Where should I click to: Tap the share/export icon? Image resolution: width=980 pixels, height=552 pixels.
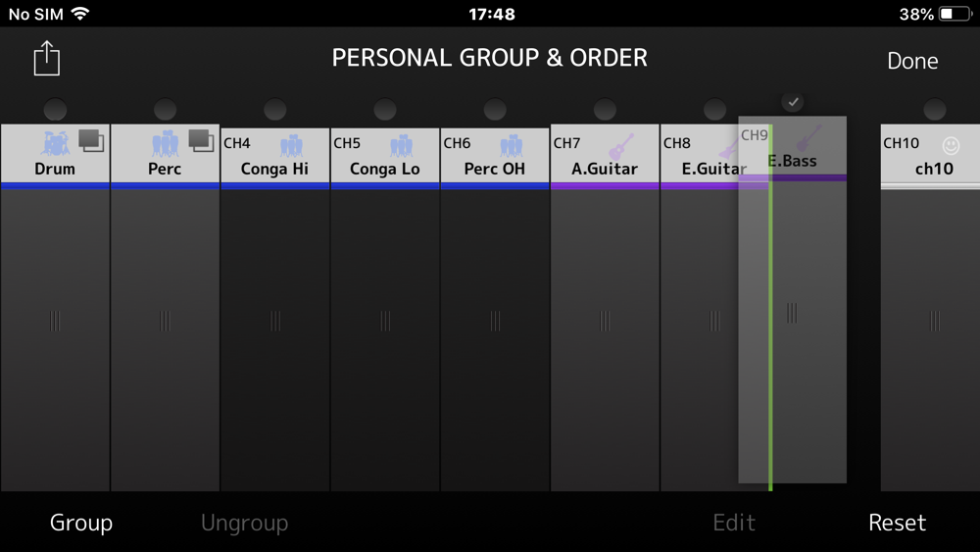(47, 59)
